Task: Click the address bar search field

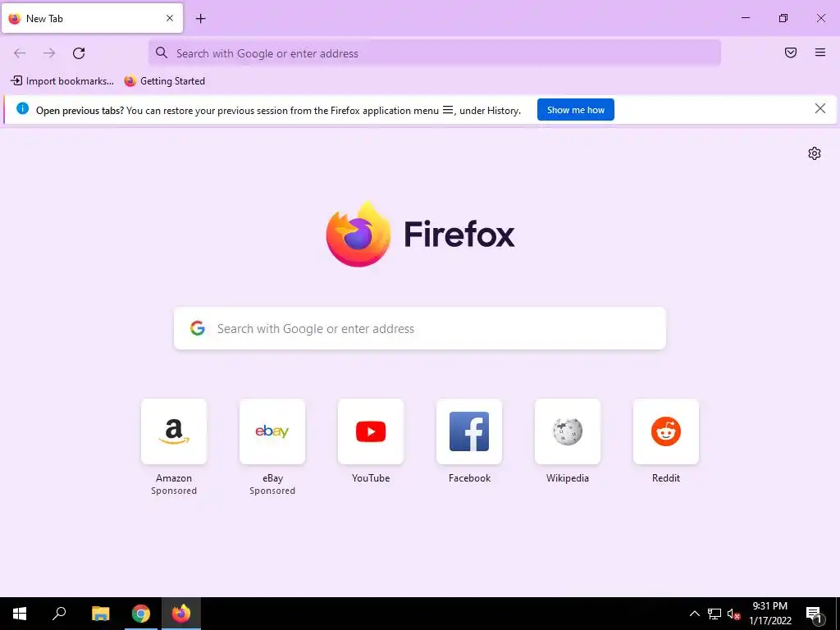Action: point(435,53)
